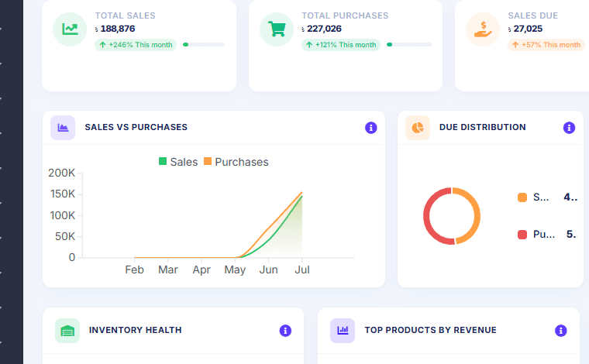
Task: Click the Sales Due hand-with-dollar icon
Action: pos(483,29)
